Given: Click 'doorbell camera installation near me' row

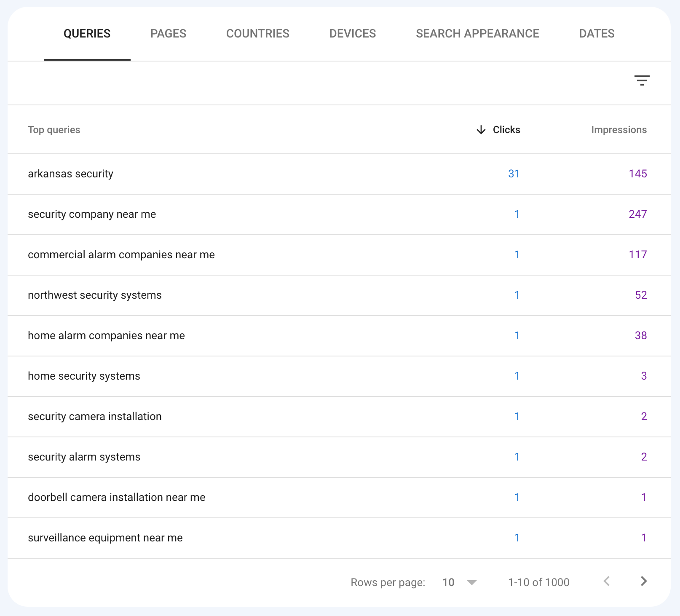Looking at the screenshot, I should click(x=117, y=498).
